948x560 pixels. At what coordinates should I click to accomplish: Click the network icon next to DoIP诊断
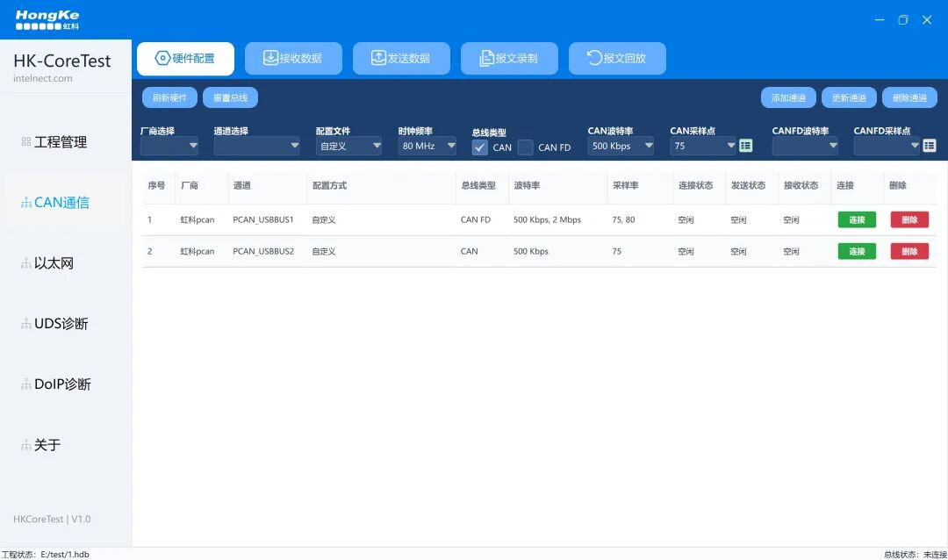tap(26, 384)
